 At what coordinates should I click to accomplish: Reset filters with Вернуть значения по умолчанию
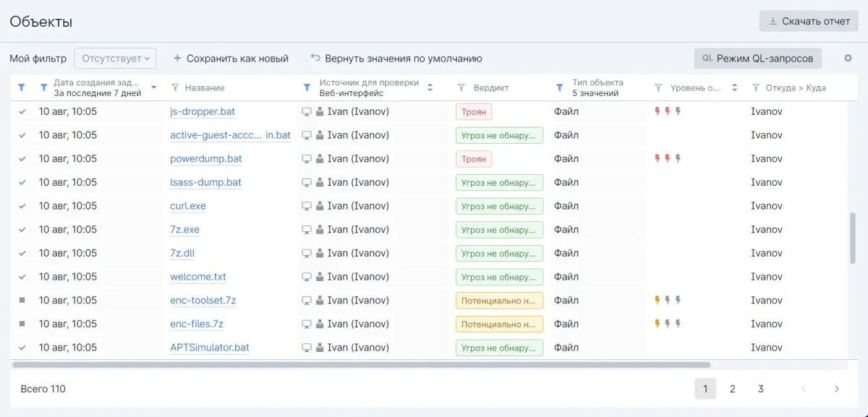[x=396, y=59]
